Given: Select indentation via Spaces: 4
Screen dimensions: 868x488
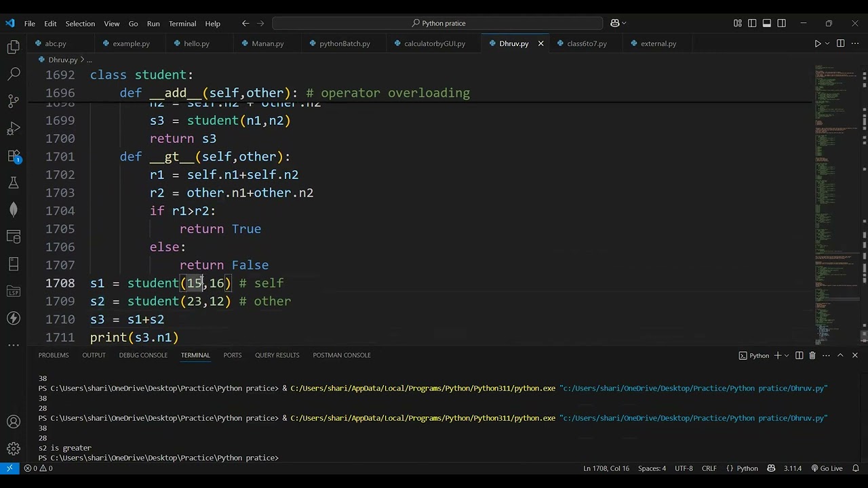Looking at the screenshot, I should click(x=652, y=468).
